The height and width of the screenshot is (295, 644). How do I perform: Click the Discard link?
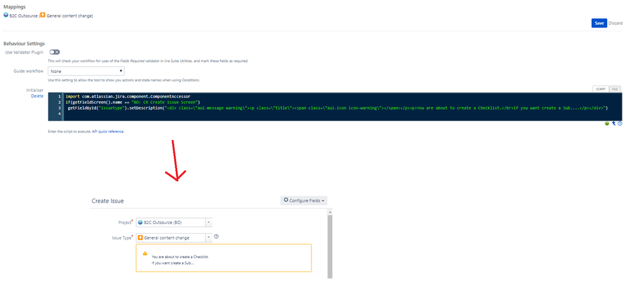click(615, 23)
